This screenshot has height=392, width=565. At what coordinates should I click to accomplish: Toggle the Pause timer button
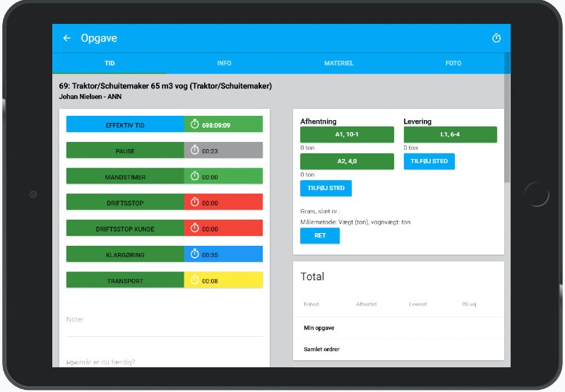point(125,151)
